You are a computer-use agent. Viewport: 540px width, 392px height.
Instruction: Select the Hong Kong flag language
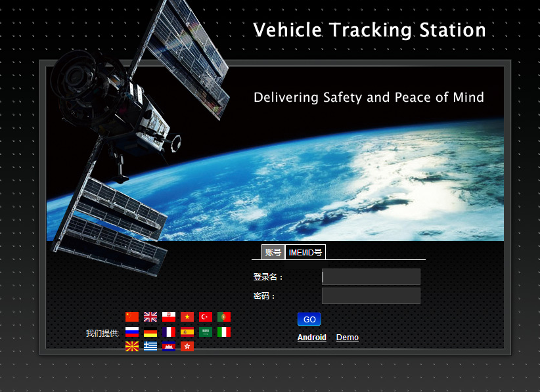(x=187, y=346)
